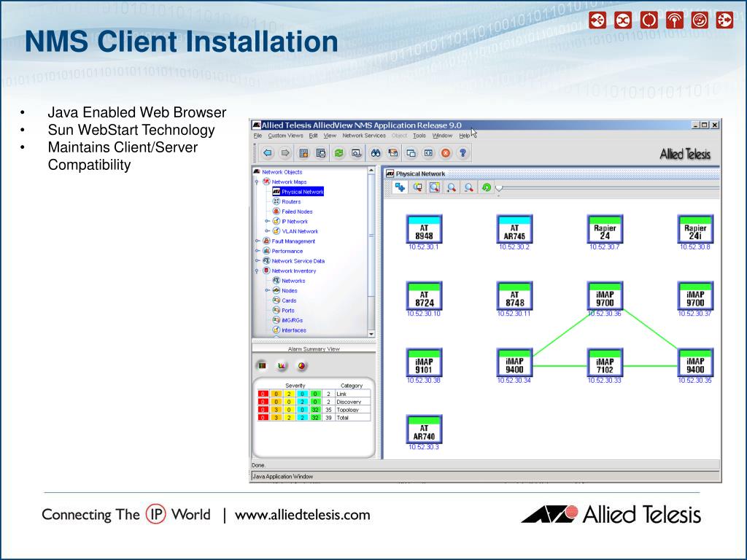Click green 32 cell in Topology row
Screen dimensions: 747x560
(315, 410)
